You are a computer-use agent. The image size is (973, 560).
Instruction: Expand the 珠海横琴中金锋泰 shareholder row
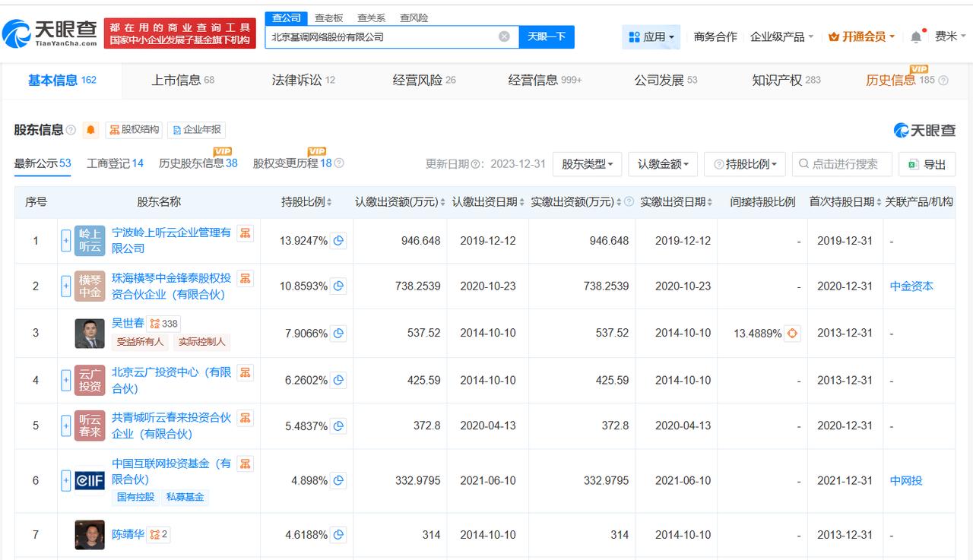[x=66, y=286]
